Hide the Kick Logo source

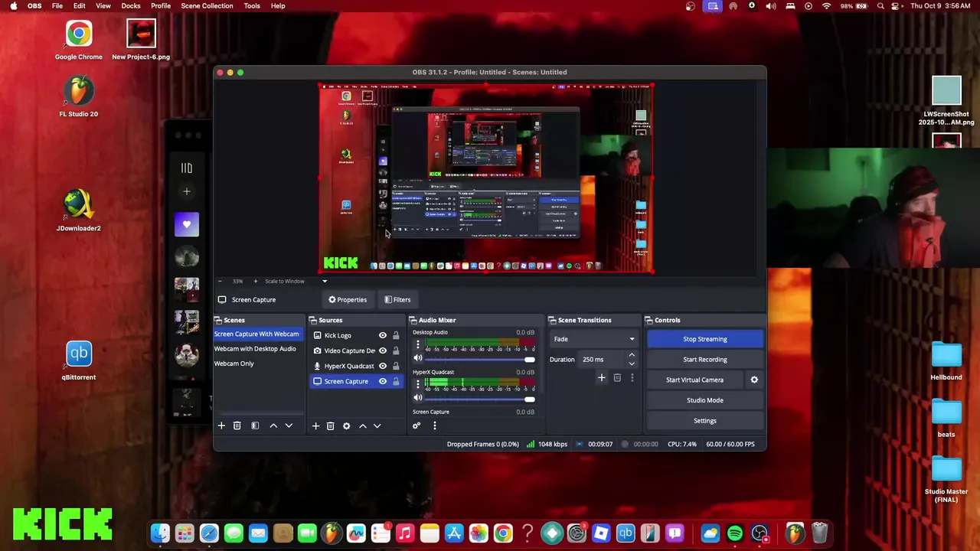383,335
